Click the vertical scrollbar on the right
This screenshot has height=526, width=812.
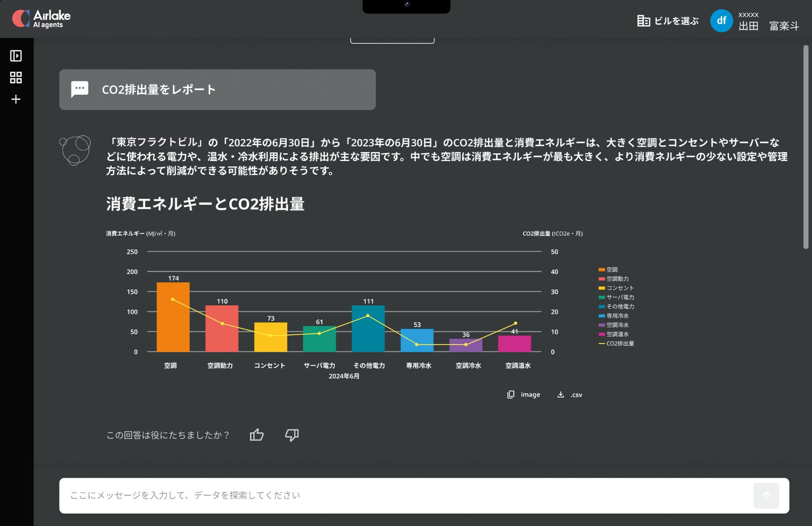(x=806, y=148)
